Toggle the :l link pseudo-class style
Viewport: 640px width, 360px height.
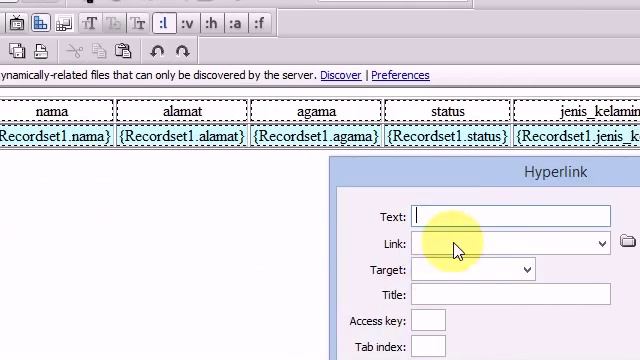(164, 23)
